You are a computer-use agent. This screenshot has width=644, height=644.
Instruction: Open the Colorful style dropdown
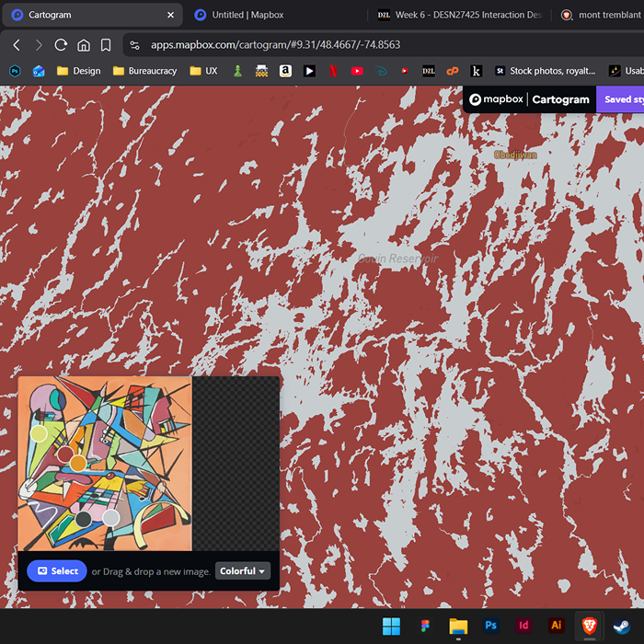pos(243,571)
